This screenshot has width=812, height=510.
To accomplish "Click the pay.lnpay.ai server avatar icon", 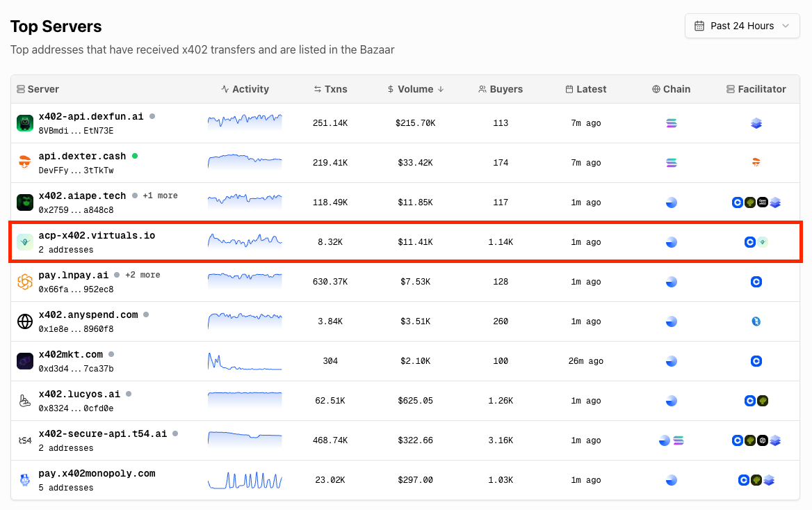I will (x=25, y=282).
